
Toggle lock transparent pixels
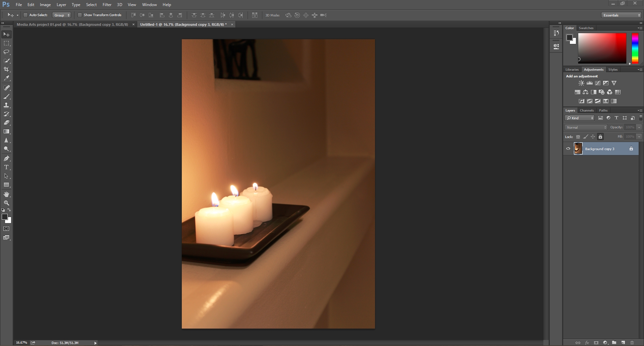pos(578,137)
